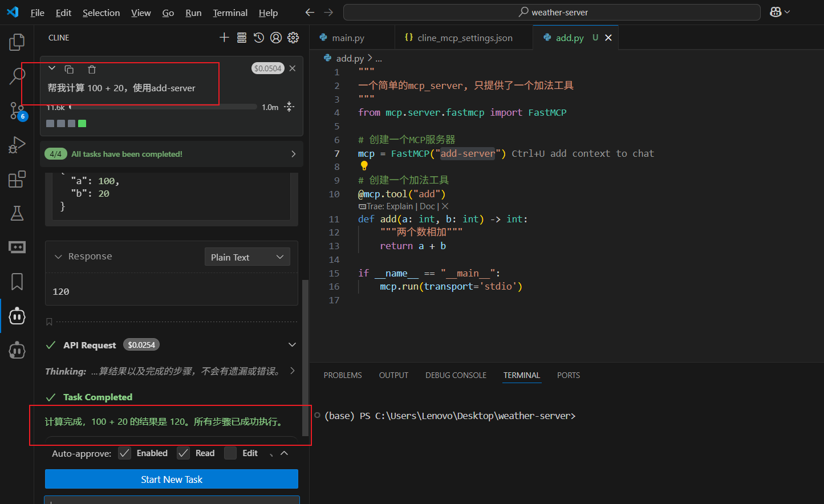Toggle Auto-approve Enabled checkbox
This screenshot has height=504, width=824.
pos(124,453)
